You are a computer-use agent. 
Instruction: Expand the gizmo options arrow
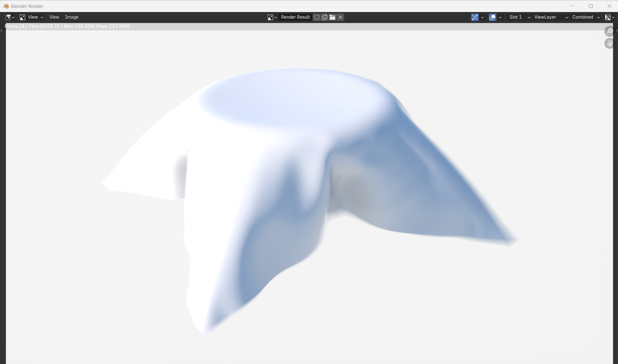[482, 17]
